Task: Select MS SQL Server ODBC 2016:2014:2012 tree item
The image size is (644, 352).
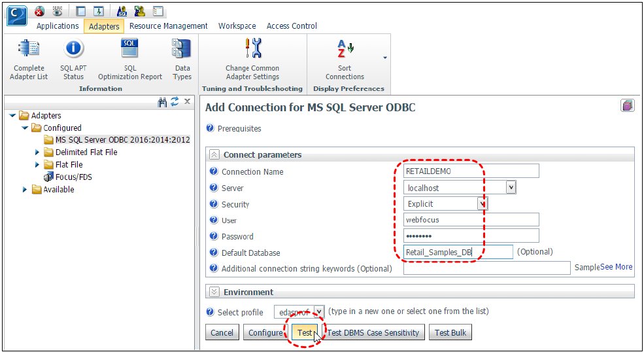Action: pyautogui.click(x=122, y=140)
